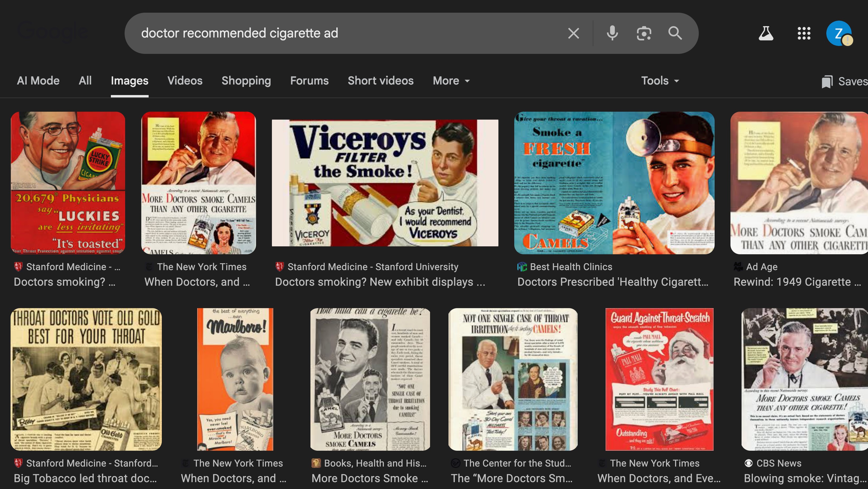Expand the More dropdown menu
This screenshot has width=868, height=489.
point(451,81)
